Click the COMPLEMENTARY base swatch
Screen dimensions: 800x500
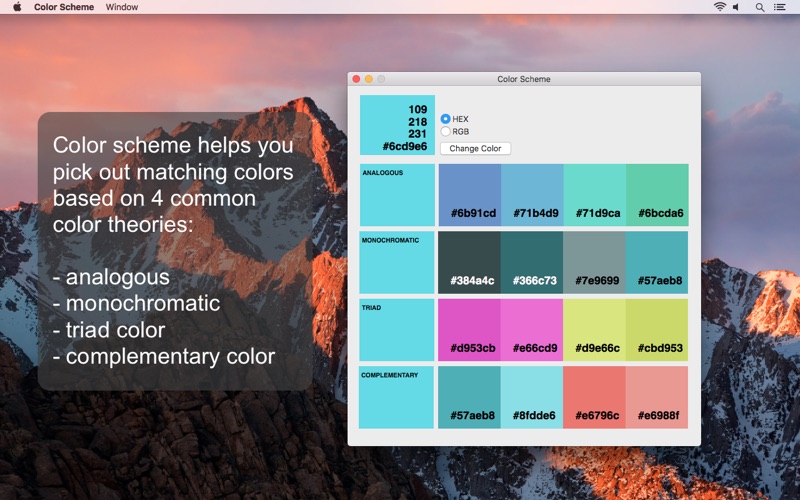pos(396,397)
